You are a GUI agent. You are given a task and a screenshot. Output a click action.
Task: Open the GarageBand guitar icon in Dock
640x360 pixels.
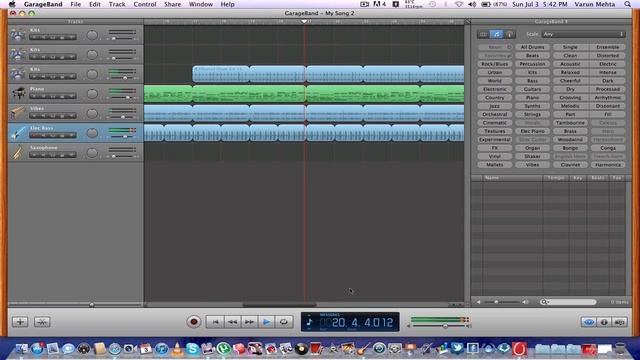click(363, 348)
